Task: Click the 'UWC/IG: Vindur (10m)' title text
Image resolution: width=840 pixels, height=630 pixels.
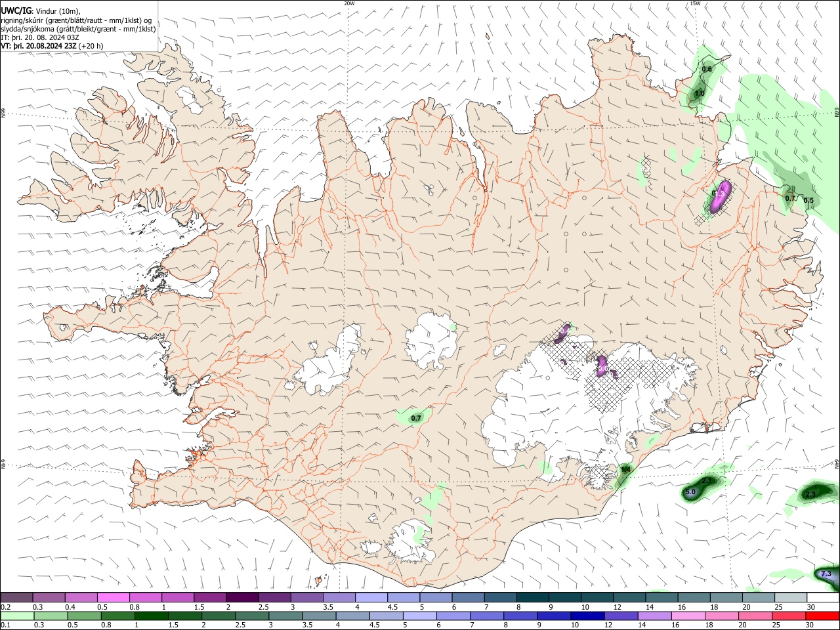Action: (41, 11)
